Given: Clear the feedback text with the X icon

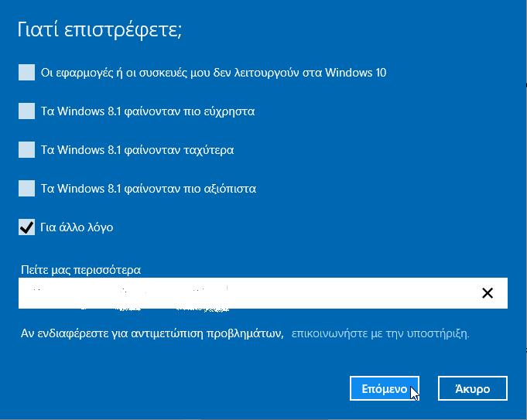Looking at the screenshot, I should [488, 293].
